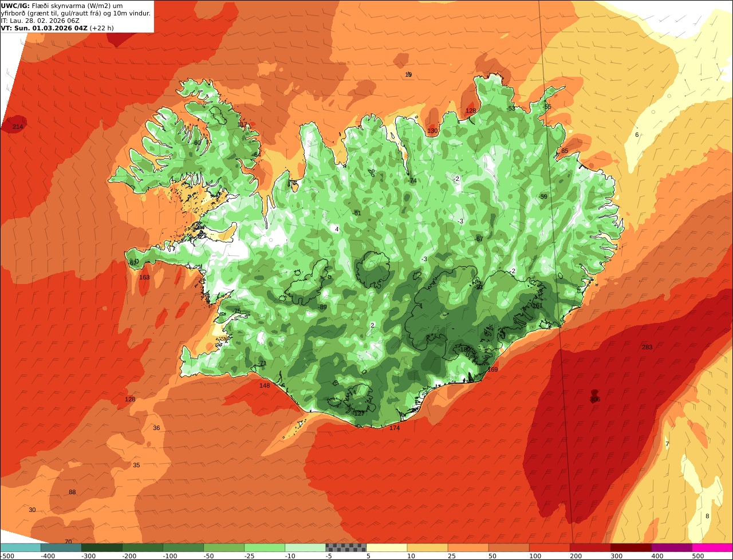Click the map value '30' near the bottom-left corner

point(32,510)
